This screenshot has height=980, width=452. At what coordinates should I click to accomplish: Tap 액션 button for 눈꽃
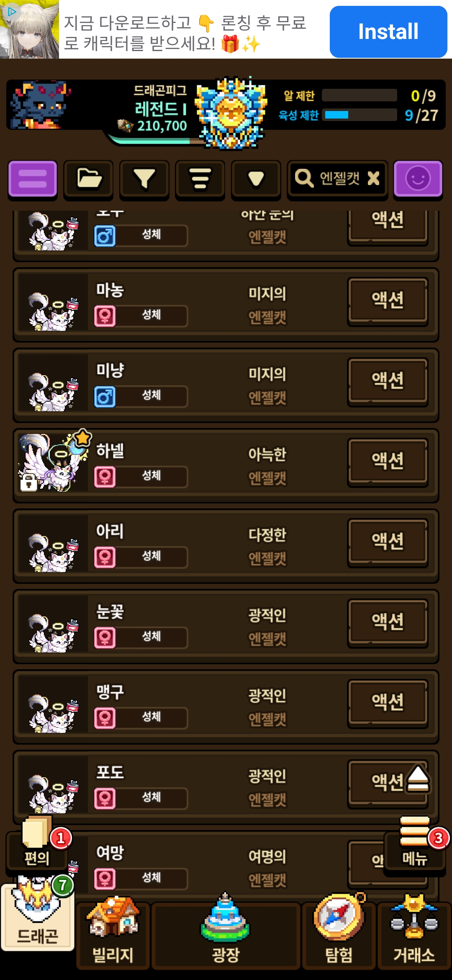[388, 622]
